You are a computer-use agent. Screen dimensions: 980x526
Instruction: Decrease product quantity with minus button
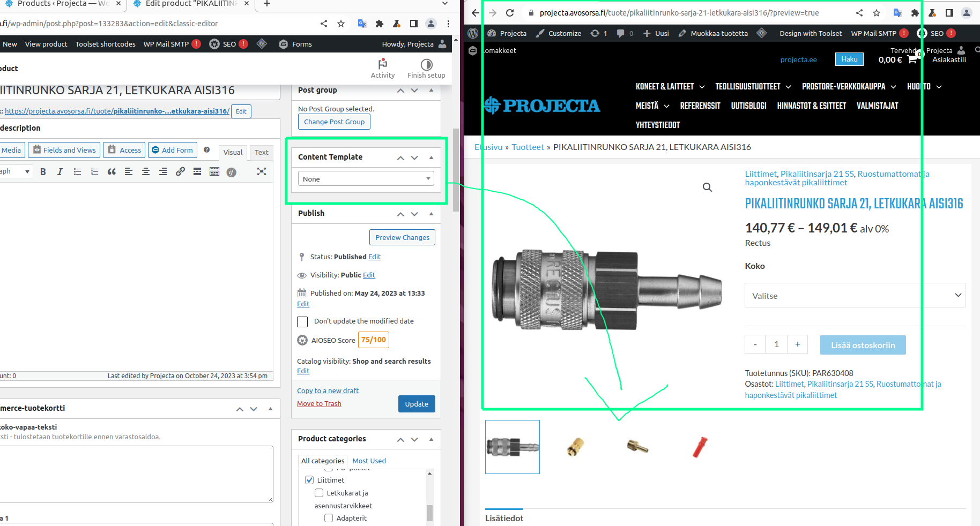(755, 344)
